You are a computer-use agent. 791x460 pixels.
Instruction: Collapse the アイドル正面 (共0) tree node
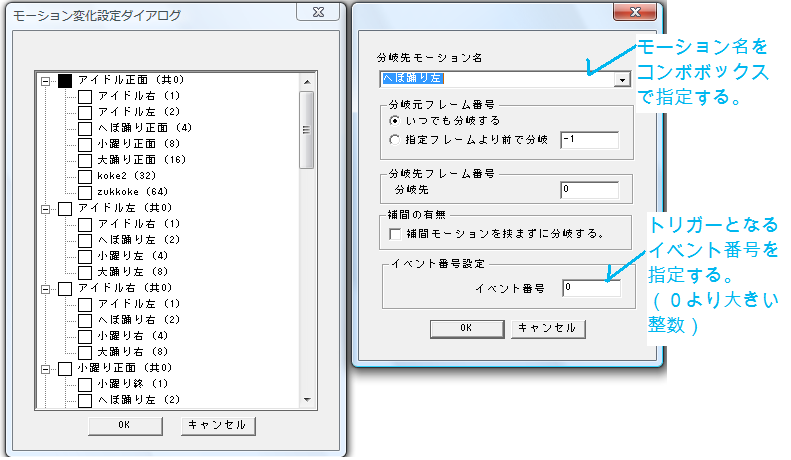coord(46,80)
